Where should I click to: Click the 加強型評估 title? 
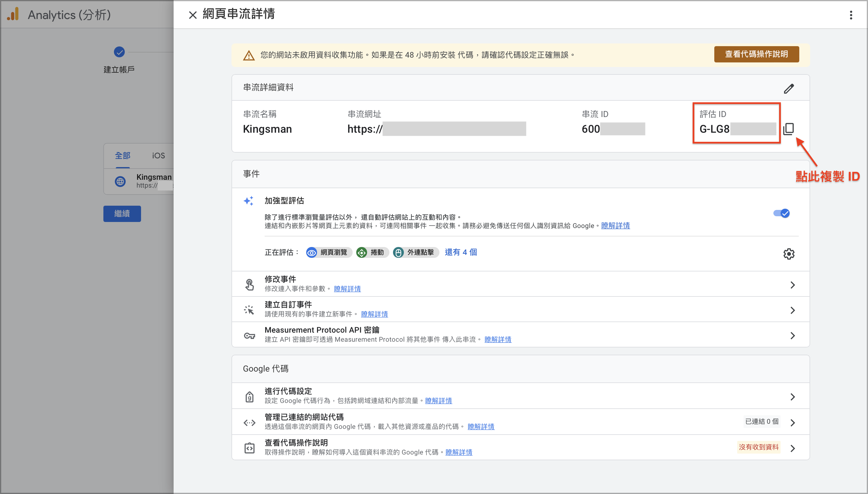click(284, 201)
